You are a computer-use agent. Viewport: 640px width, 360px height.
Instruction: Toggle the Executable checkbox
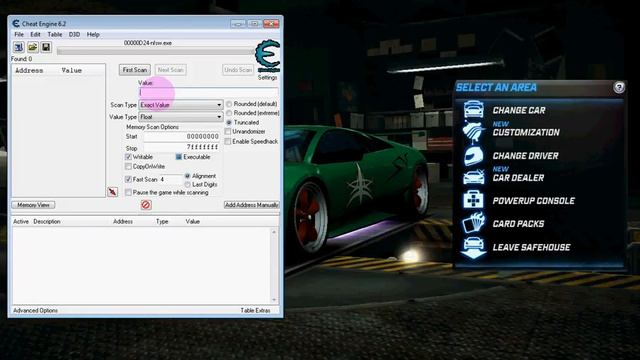click(178, 157)
